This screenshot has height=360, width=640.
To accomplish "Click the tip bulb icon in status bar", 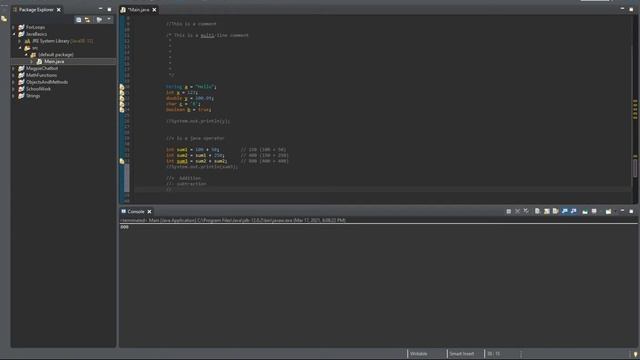I will [x=635, y=354].
